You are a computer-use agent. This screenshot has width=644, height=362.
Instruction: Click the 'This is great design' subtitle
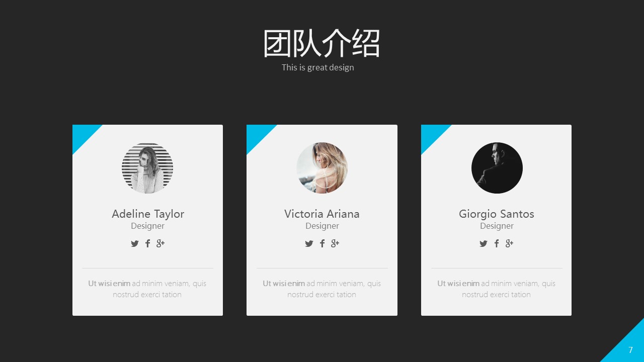(318, 67)
